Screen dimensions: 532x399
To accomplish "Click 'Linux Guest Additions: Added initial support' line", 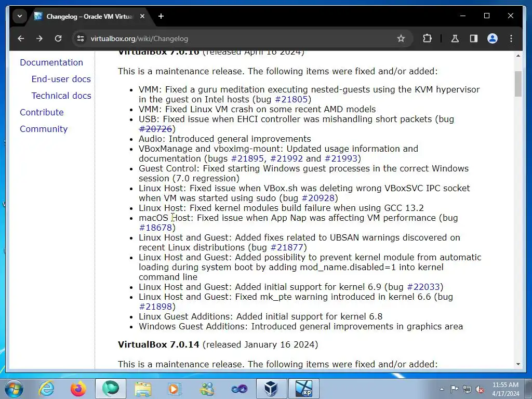I will (x=261, y=316).
